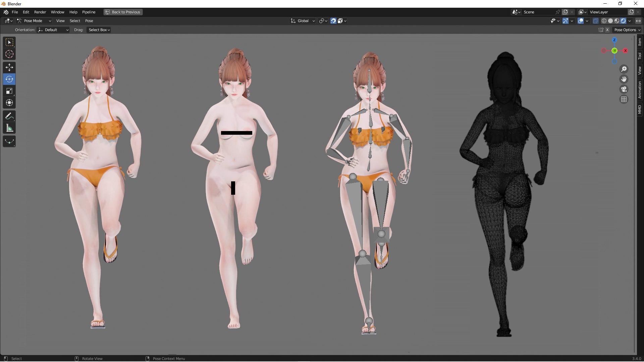Open the Pose menu in viewport header

[89, 21]
